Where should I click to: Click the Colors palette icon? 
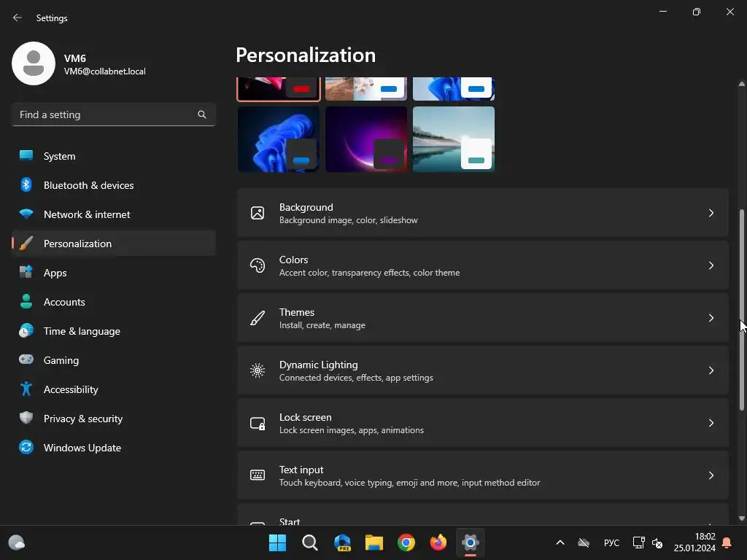(258, 265)
